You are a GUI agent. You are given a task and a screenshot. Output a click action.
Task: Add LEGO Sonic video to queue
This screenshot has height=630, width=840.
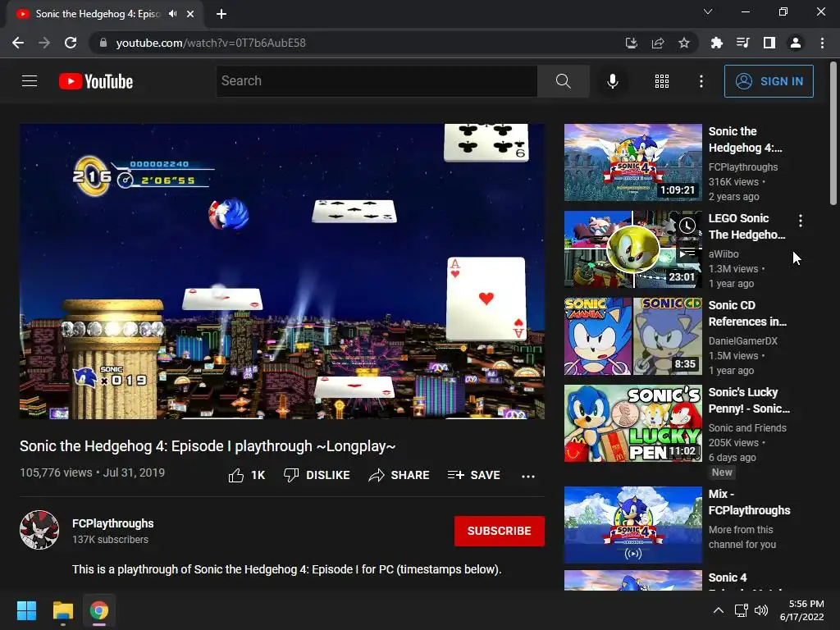(687, 252)
